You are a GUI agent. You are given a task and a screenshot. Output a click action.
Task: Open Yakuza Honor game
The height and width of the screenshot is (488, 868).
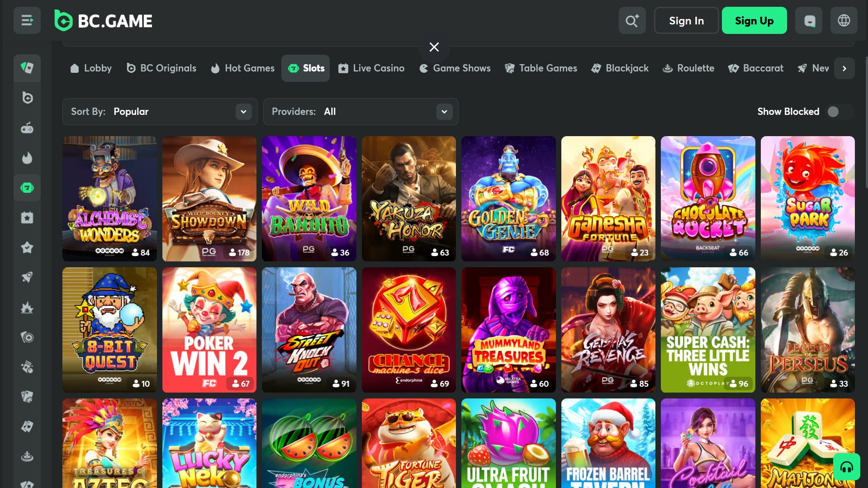(409, 199)
